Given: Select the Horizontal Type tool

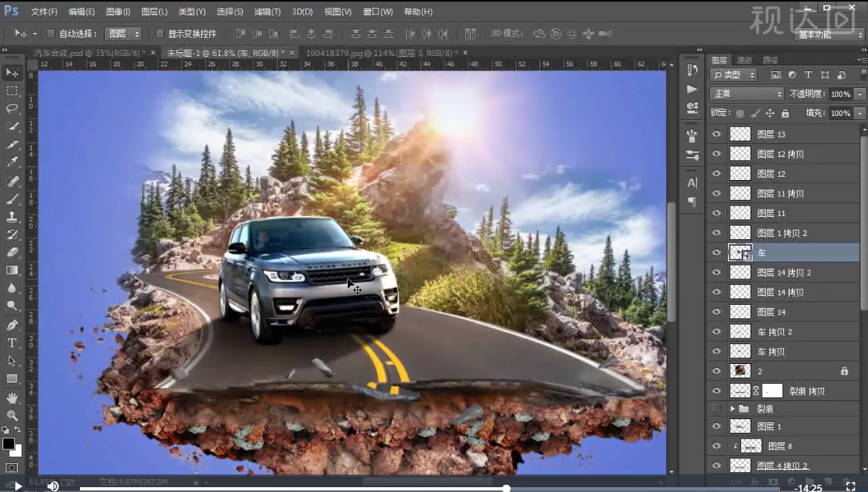Looking at the screenshot, I should (x=12, y=343).
